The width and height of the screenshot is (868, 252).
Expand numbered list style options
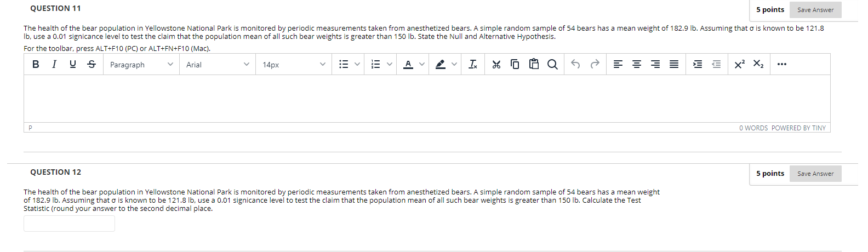[x=390, y=64]
